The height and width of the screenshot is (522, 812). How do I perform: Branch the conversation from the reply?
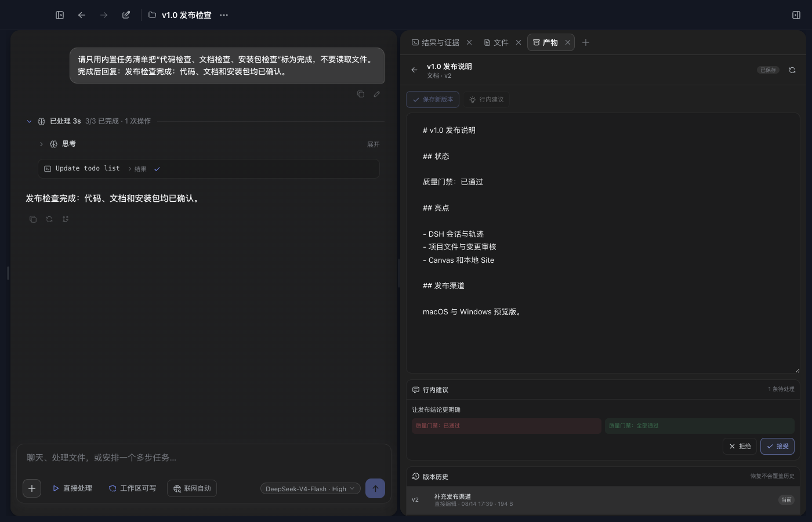66,219
